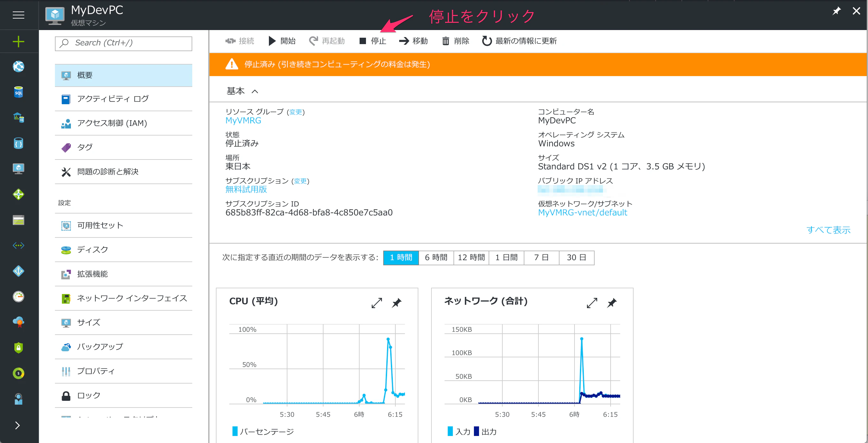Open the cloud with ribbon sidebar icon

click(19, 322)
